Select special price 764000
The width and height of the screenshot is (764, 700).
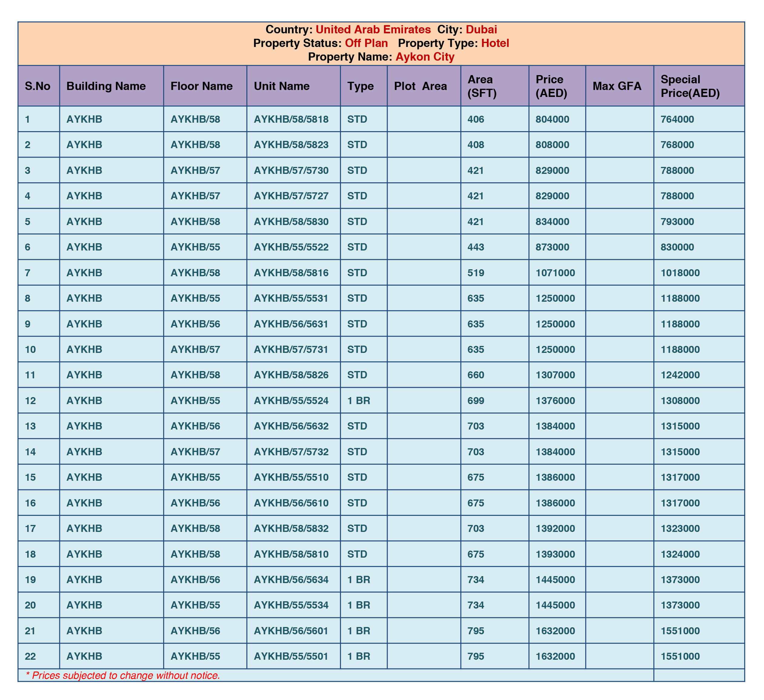coord(699,119)
